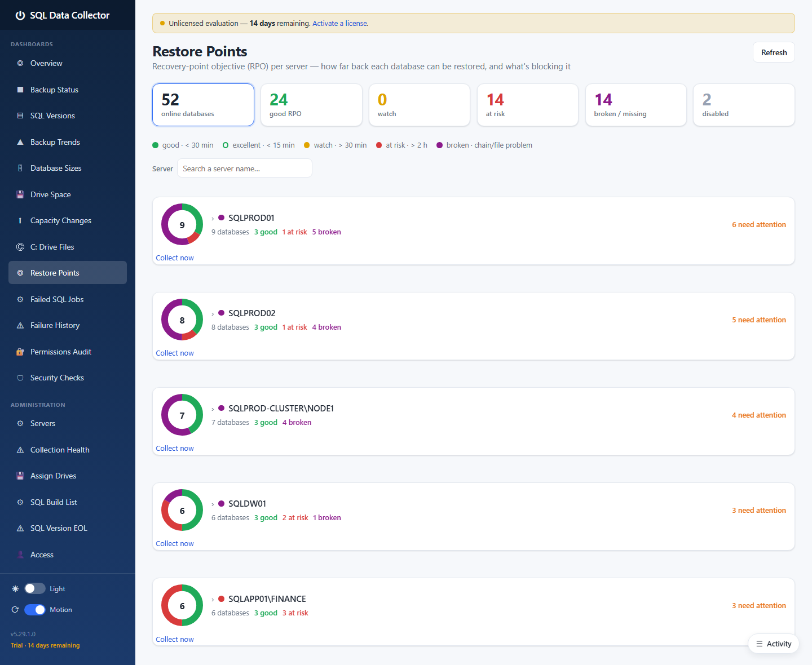
Task: Go to the Access page
Action: pyautogui.click(x=68, y=555)
